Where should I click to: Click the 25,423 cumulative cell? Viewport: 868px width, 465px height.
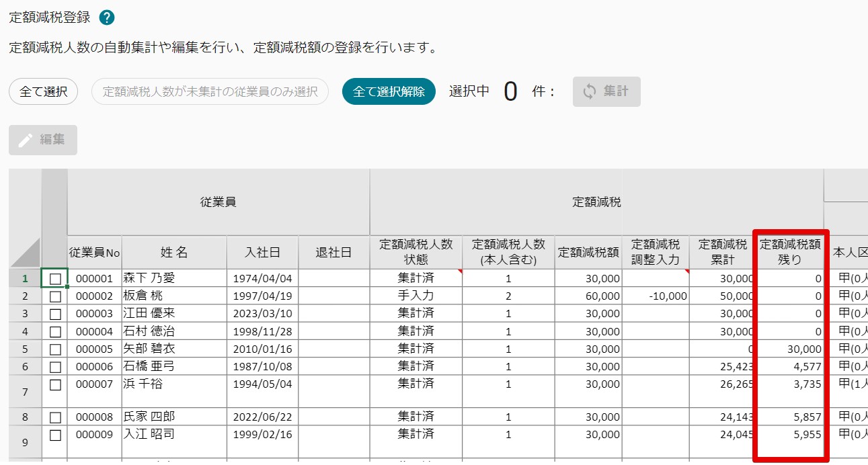(x=723, y=366)
